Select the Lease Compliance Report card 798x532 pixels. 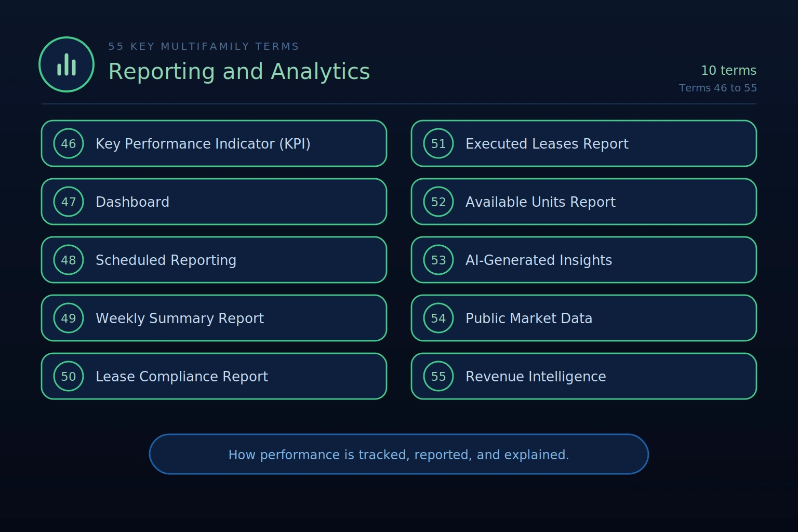pos(214,376)
